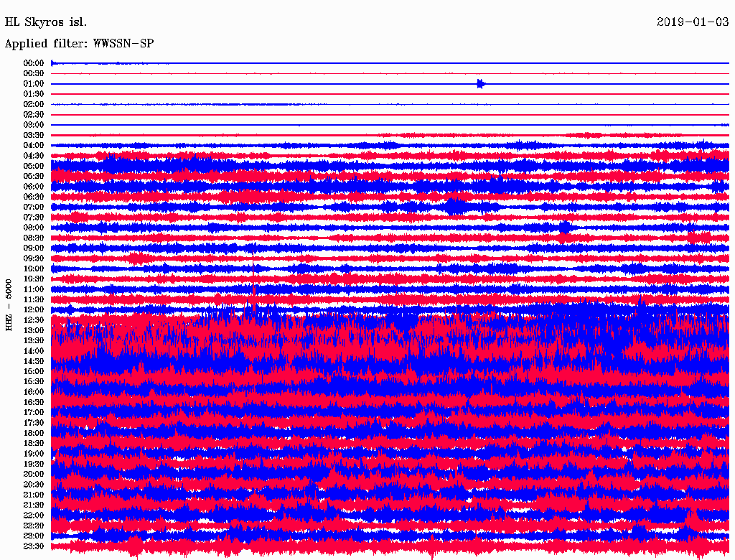This screenshot has width=735, height=560.
Task: Select the 06:30 time label
Action: [x=34, y=197]
